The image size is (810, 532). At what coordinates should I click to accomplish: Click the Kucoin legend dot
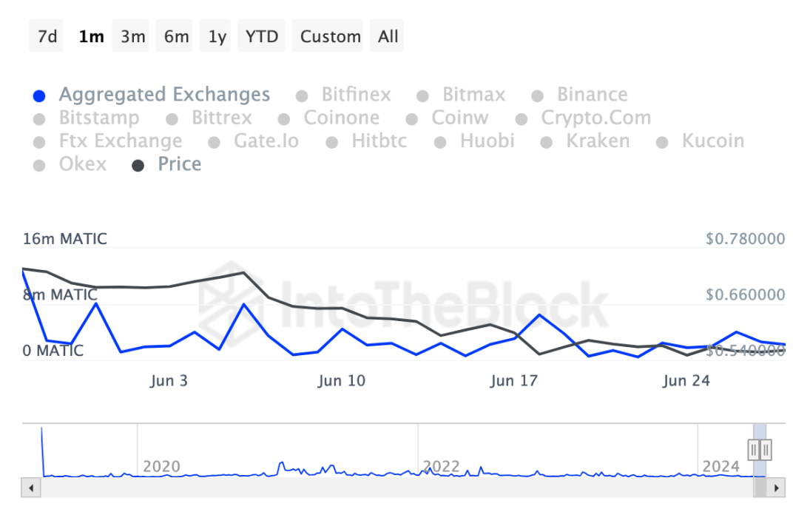pos(664,142)
